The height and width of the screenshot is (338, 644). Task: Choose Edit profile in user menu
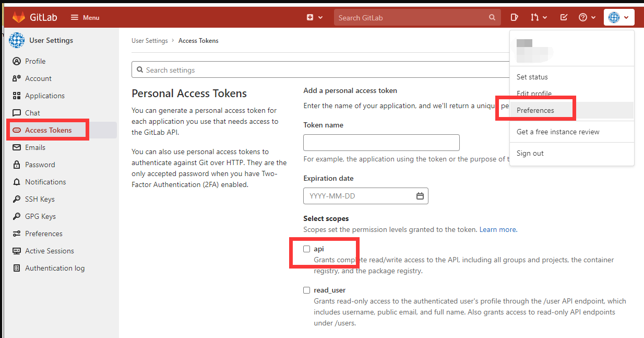click(534, 94)
